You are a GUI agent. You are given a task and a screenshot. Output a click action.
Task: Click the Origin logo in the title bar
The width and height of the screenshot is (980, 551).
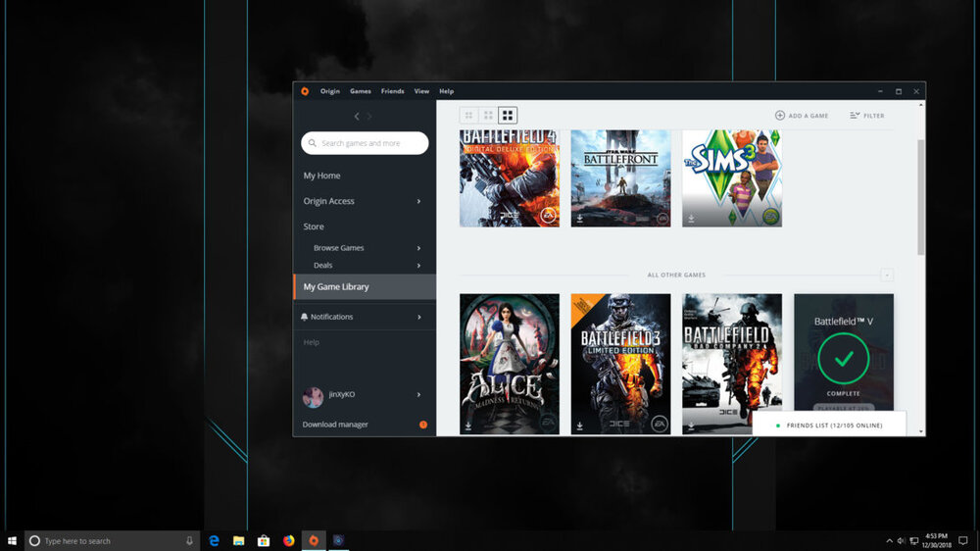tap(305, 91)
